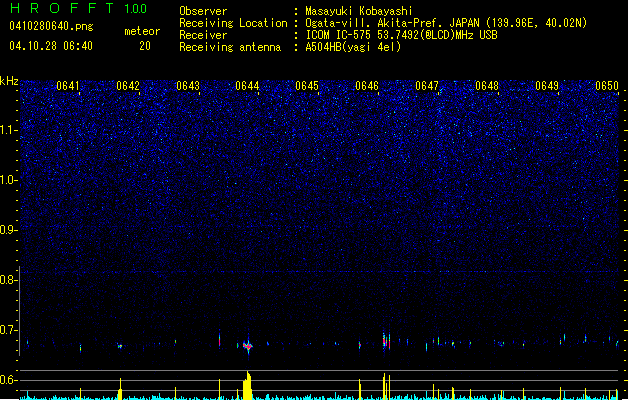Screen dimensions: 629x400
Task: Click the 0648 time marker
Action: pyautogui.click(x=487, y=86)
